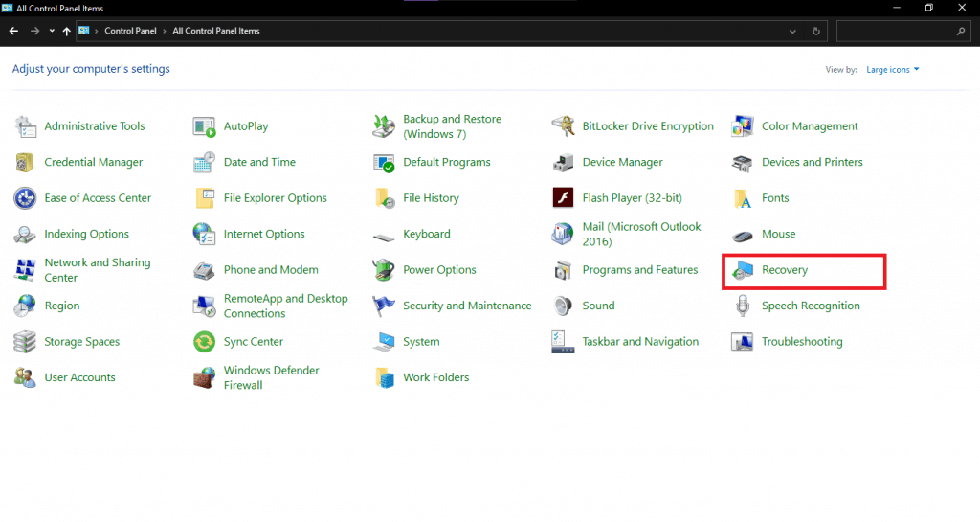Open Indexing Options icon
The height and width of the screenshot is (522, 980).
pyautogui.click(x=25, y=234)
